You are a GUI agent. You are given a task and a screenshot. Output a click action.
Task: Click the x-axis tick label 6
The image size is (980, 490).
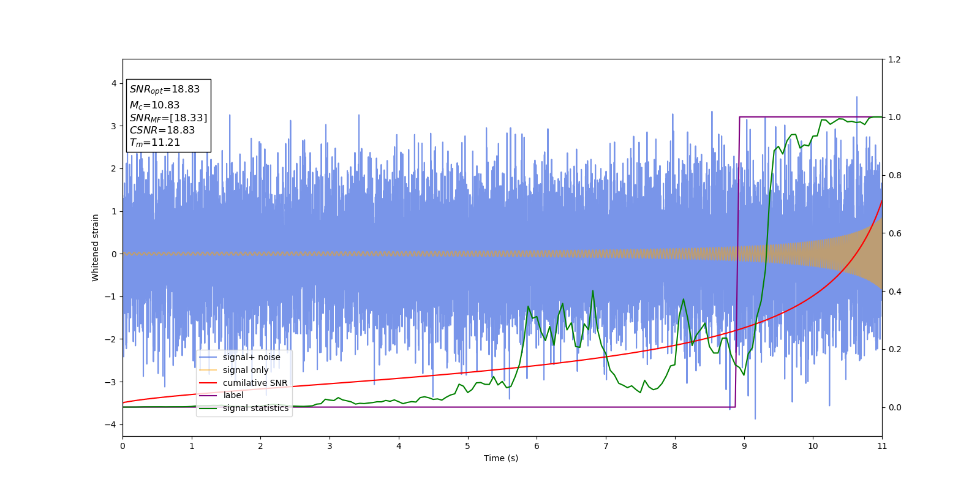click(537, 446)
